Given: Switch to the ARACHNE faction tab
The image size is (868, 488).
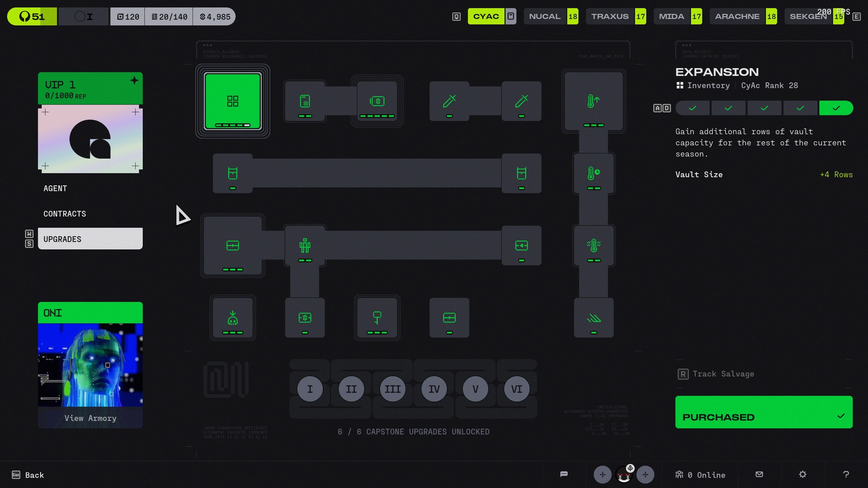Looking at the screenshot, I should [x=737, y=16].
